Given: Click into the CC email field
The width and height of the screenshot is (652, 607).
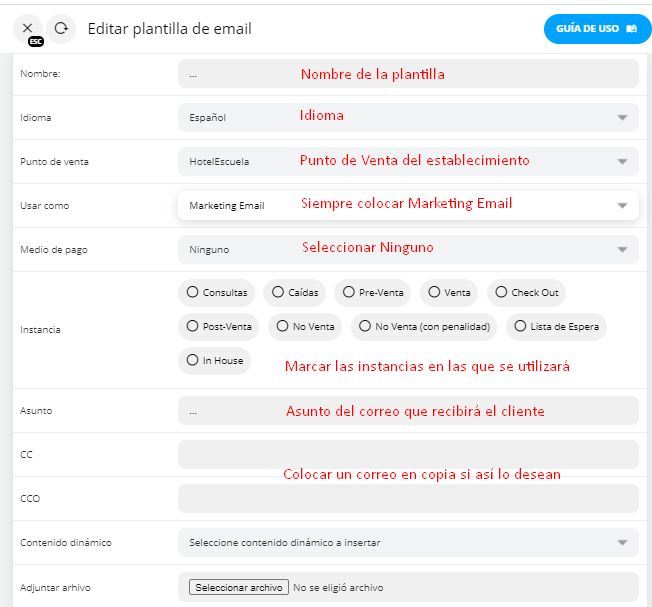Looking at the screenshot, I should (408, 454).
